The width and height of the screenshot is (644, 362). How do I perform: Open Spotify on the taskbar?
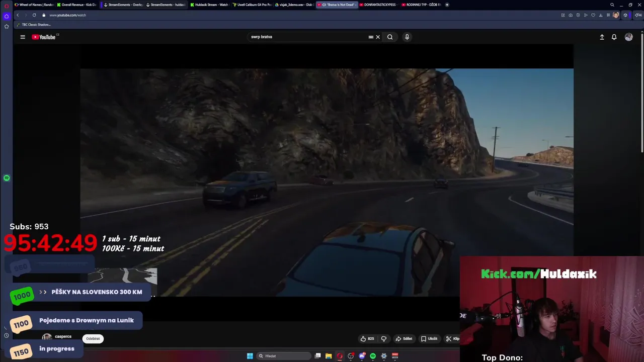pos(373,356)
